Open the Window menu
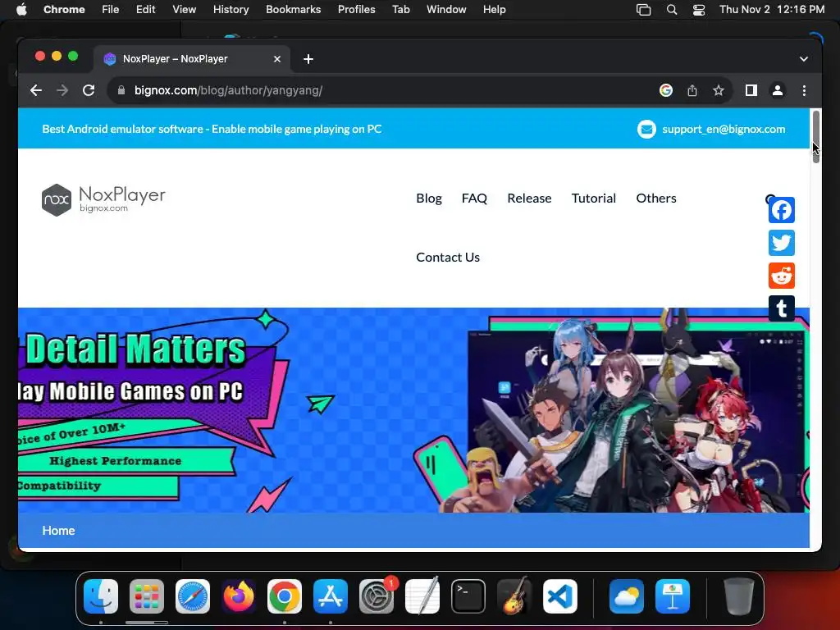The height and width of the screenshot is (630, 840). point(446,10)
